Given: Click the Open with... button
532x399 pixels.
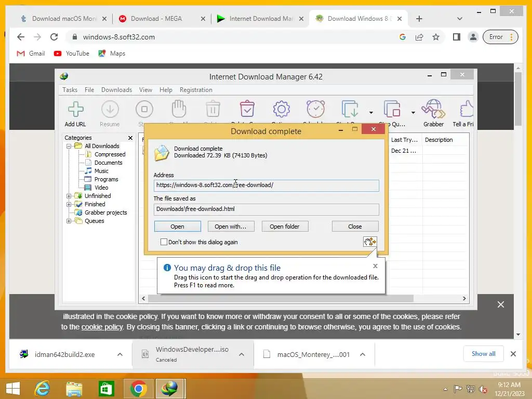Looking at the screenshot, I should point(231,227).
